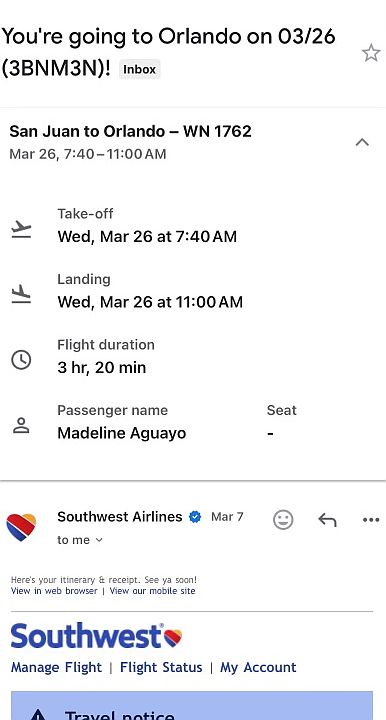Viewport: 386px width, 720px height.
Task: Open the Southwest Airlines sender avatar
Action: [x=21, y=527]
